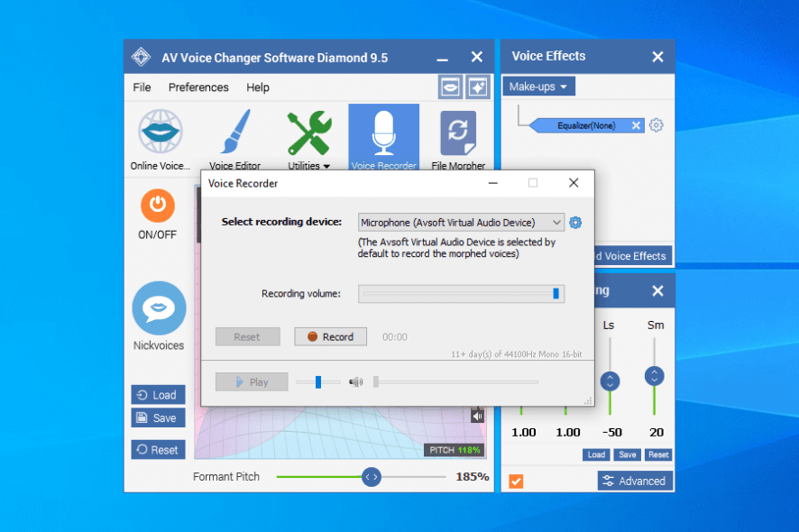
Task: Open the File Morpher icon
Action: (x=457, y=133)
